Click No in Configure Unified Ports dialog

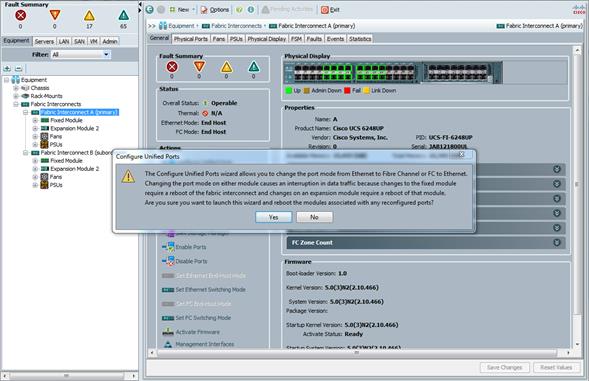click(314, 217)
